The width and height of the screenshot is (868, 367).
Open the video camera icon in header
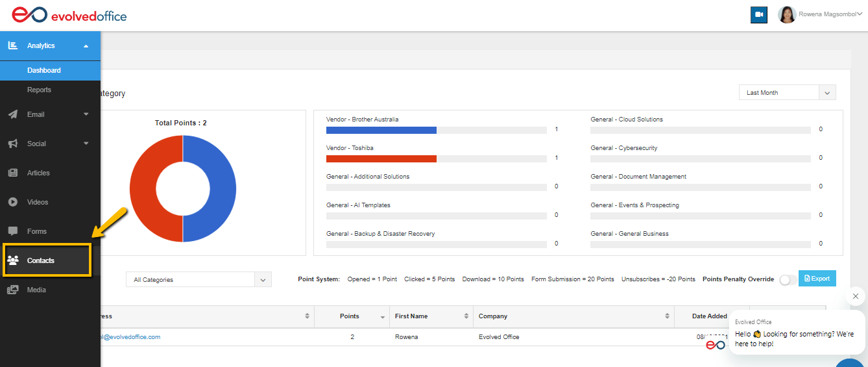pyautogui.click(x=758, y=15)
